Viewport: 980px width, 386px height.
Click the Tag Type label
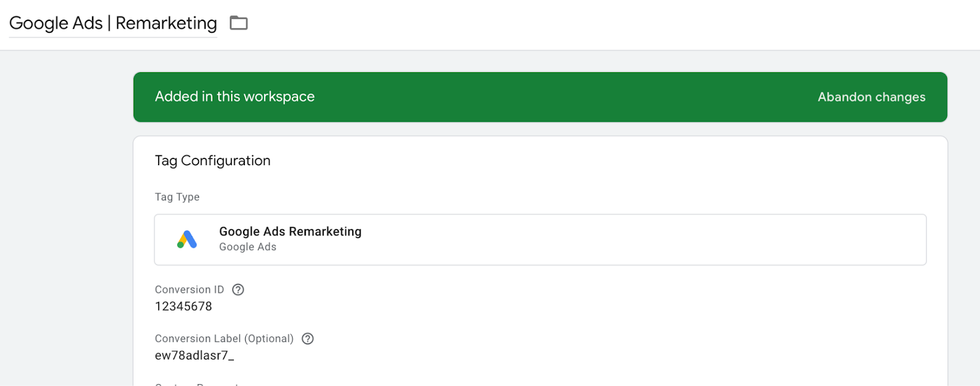tap(177, 197)
